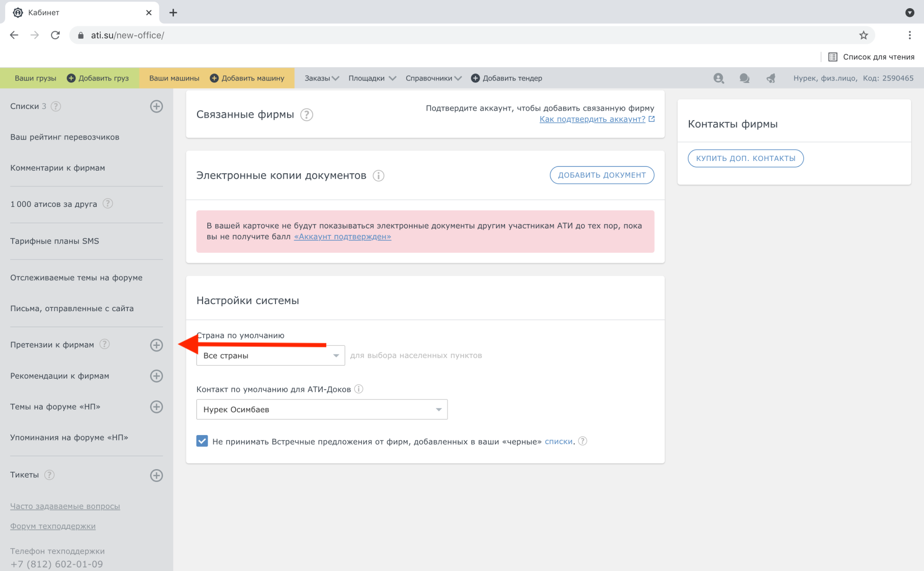Go back to the previous page
The image size is (924, 571).
pos(14,35)
